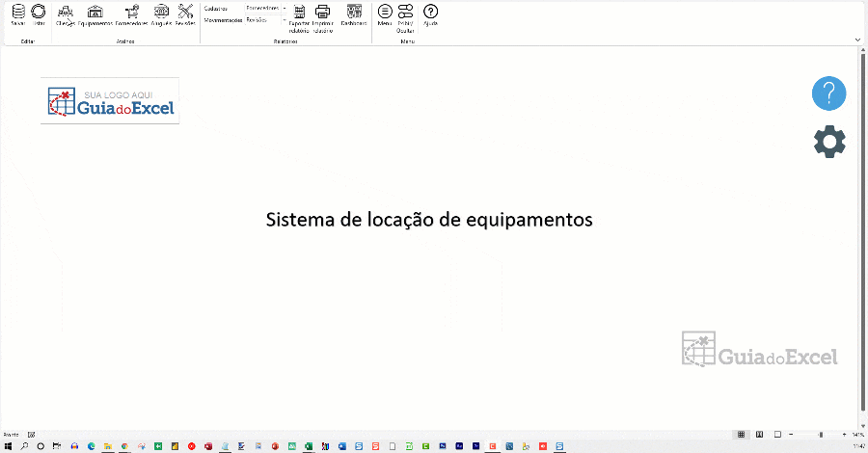Switch to Page Layout view

[x=760, y=435]
